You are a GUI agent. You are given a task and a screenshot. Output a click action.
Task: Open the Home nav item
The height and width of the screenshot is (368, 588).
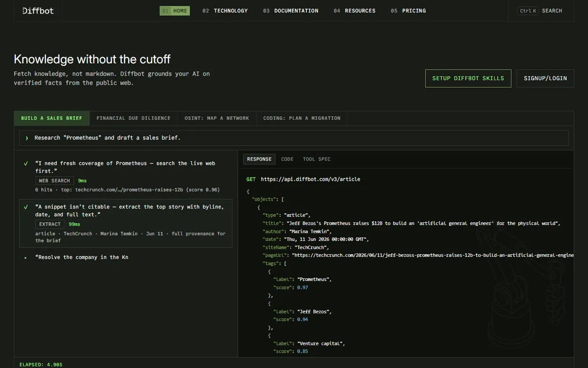click(175, 11)
